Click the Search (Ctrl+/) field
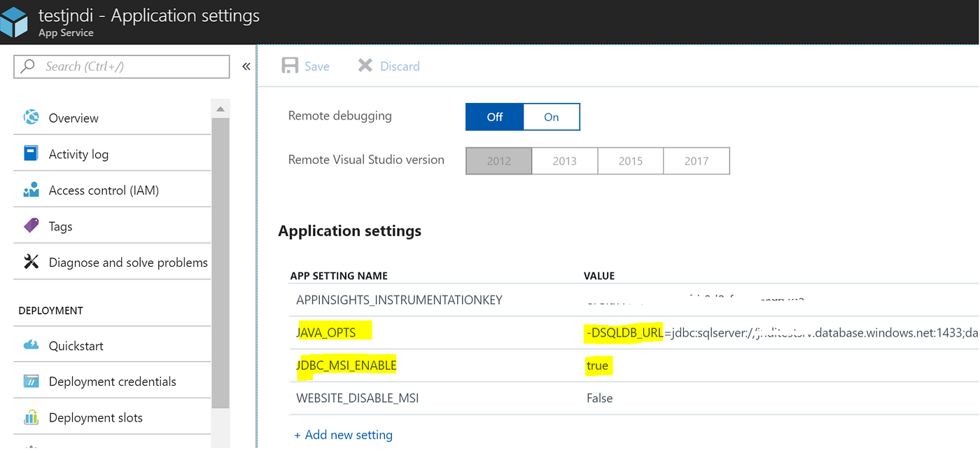This screenshot has height=453, width=980. click(x=121, y=66)
